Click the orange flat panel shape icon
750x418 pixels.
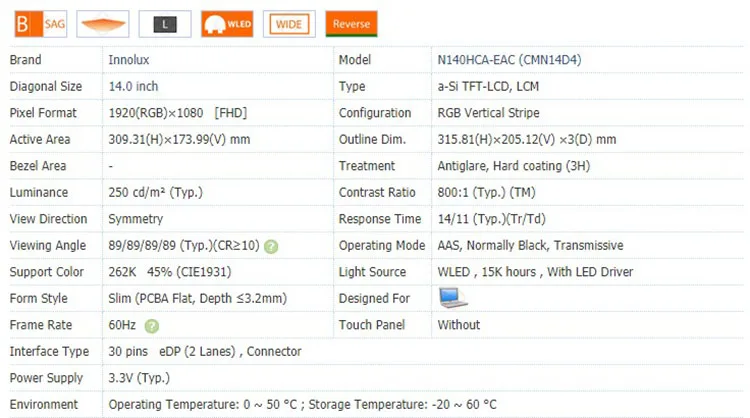point(103,23)
